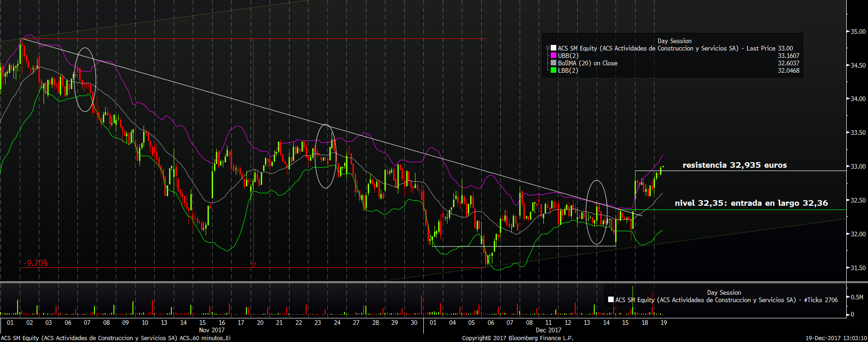
Task: Click the 35.00 price axis label
Action: pos(857,32)
